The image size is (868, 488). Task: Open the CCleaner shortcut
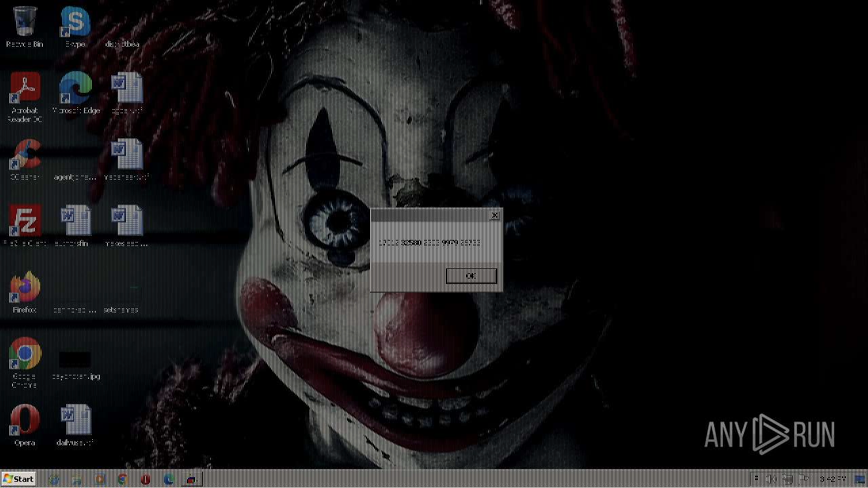click(25, 160)
